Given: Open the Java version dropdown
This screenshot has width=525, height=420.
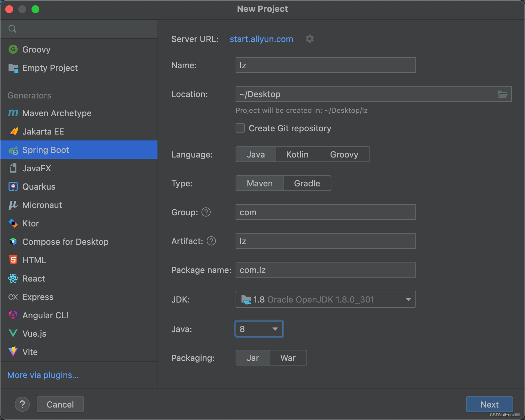Looking at the screenshot, I should click(x=259, y=329).
